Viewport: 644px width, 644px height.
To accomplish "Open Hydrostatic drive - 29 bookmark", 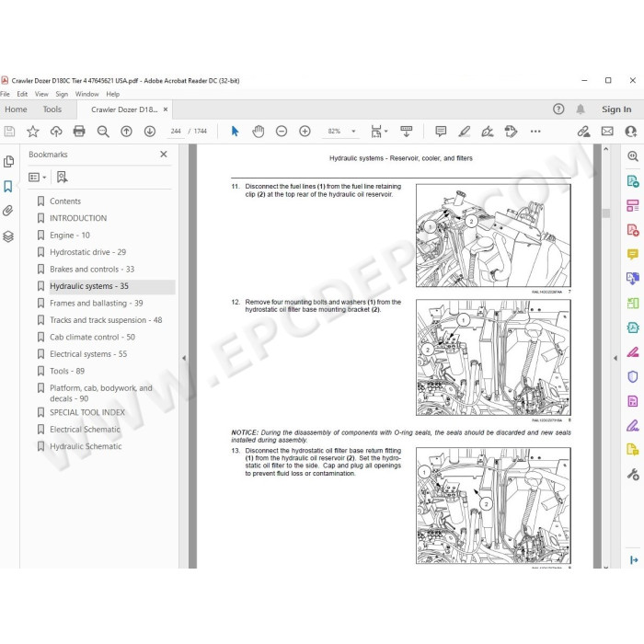I will (88, 252).
